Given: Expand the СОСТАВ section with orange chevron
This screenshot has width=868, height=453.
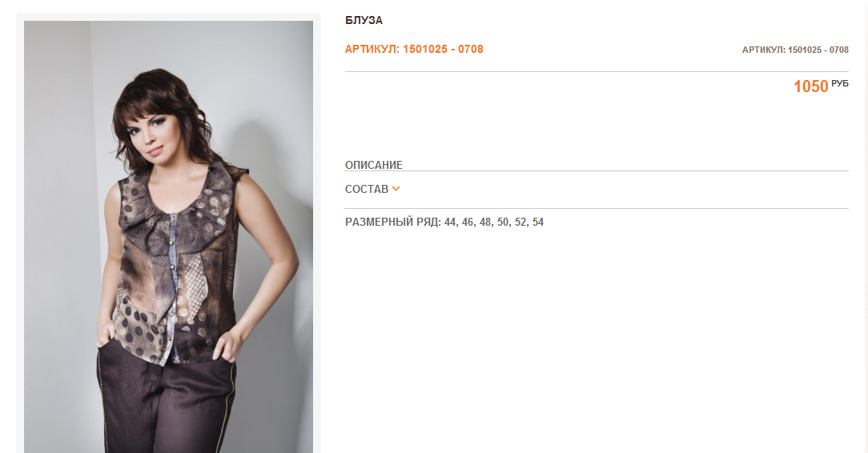Looking at the screenshot, I should (x=396, y=189).
